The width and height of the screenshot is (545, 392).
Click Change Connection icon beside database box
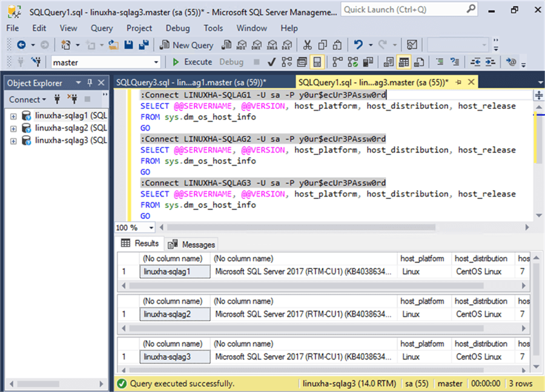pyautogui.click(x=36, y=62)
